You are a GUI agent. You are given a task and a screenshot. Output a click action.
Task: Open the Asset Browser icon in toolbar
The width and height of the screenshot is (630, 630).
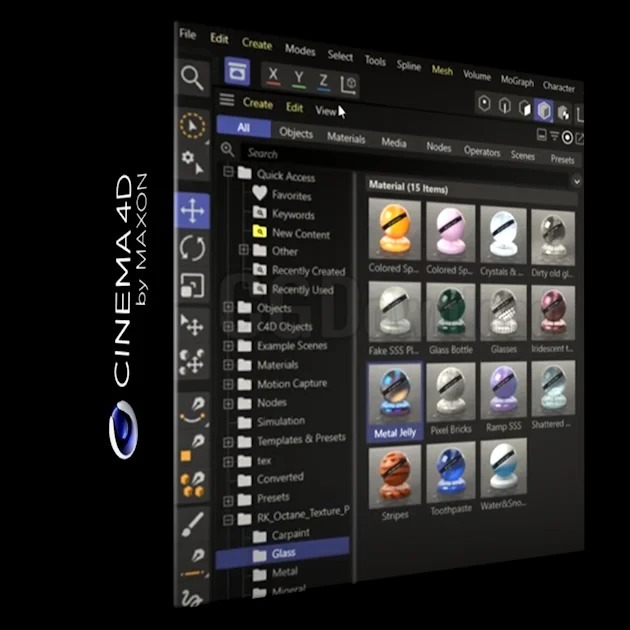[x=237, y=72]
